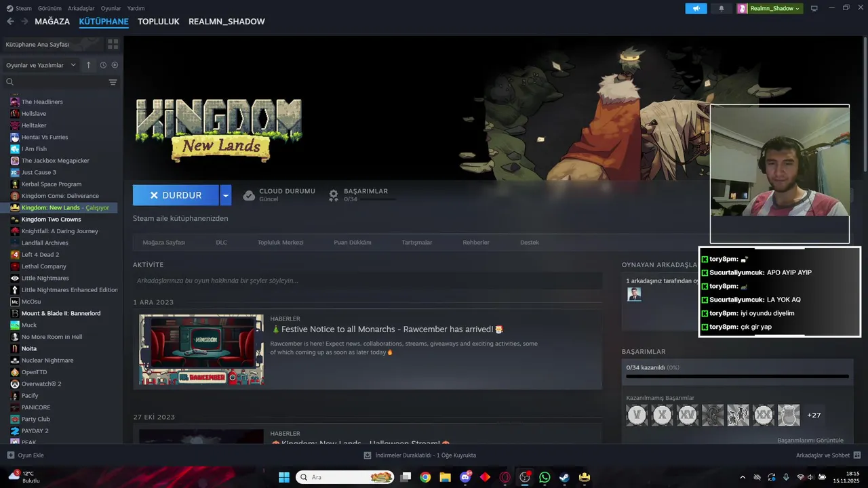Click the main page vertical scrollbar
Viewport: 868px width, 488px height.
pyautogui.click(x=865, y=105)
